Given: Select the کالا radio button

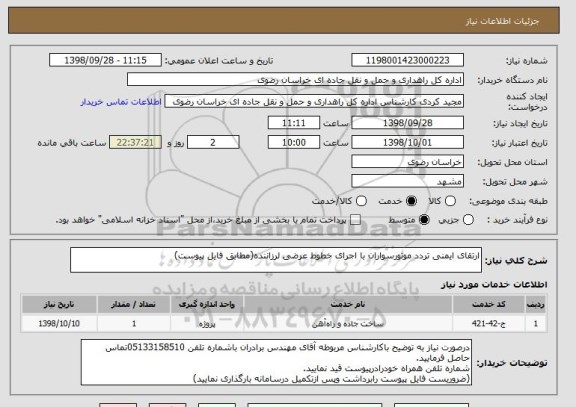Looking at the screenshot, I should click(450, 201).
